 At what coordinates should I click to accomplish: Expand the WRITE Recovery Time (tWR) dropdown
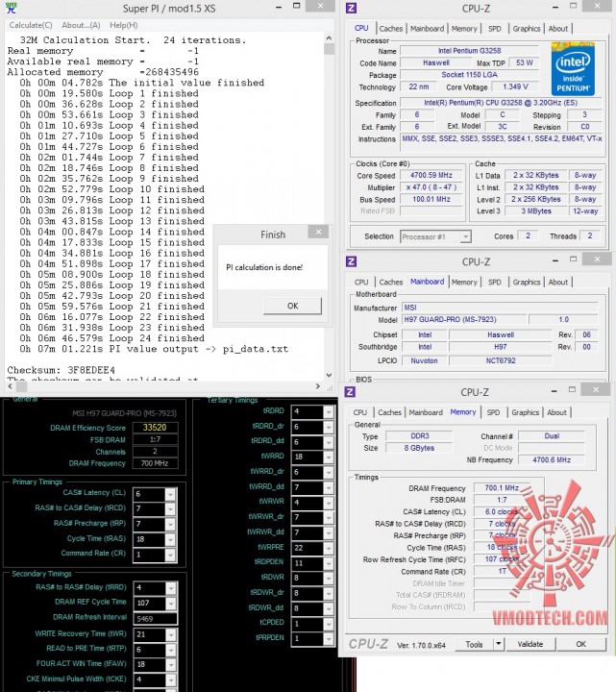[x=172, y=635]
